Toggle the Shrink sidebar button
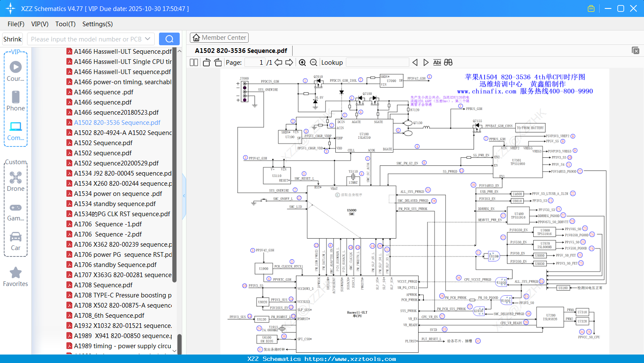 pyautogui.click(x=13, y=39)
